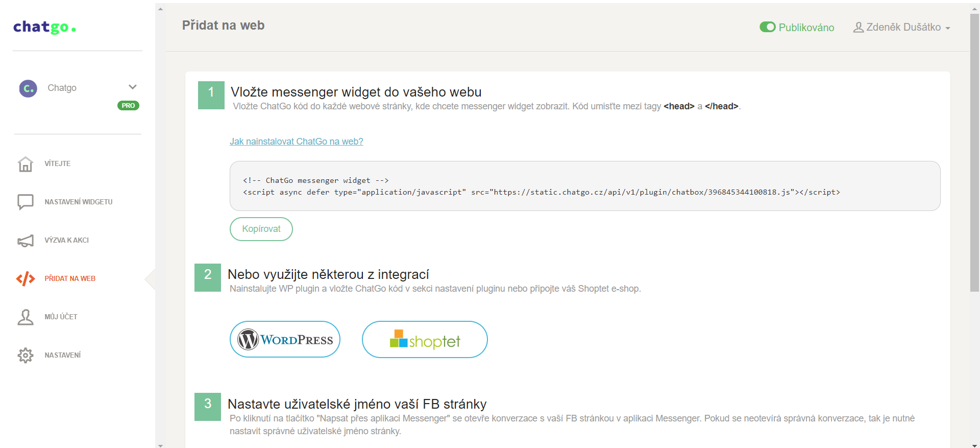This screenshot has width=980, height=448.
Task: Select the WordPress integration button
Action: click(x=285, y=339)
